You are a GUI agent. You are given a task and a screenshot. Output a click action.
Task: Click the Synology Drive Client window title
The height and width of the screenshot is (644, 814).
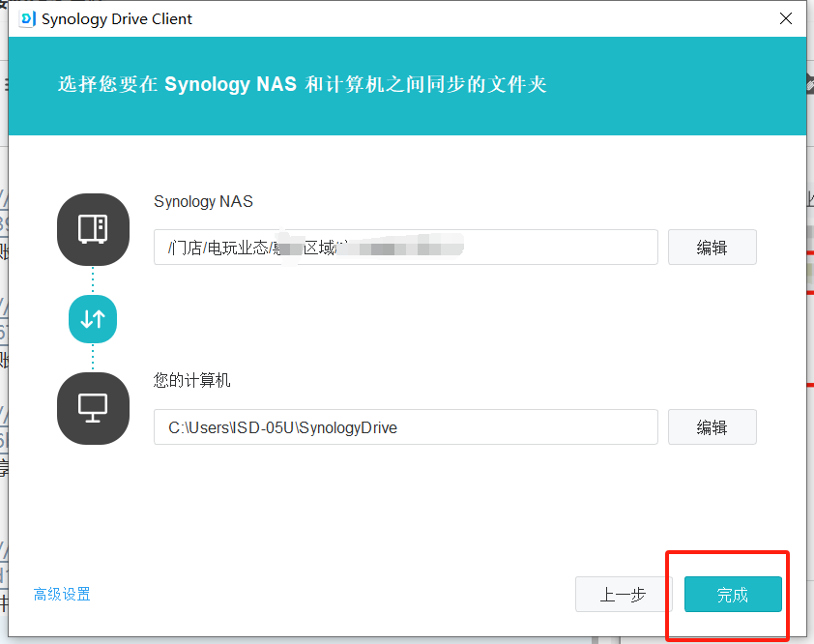(x=117, y=19)
